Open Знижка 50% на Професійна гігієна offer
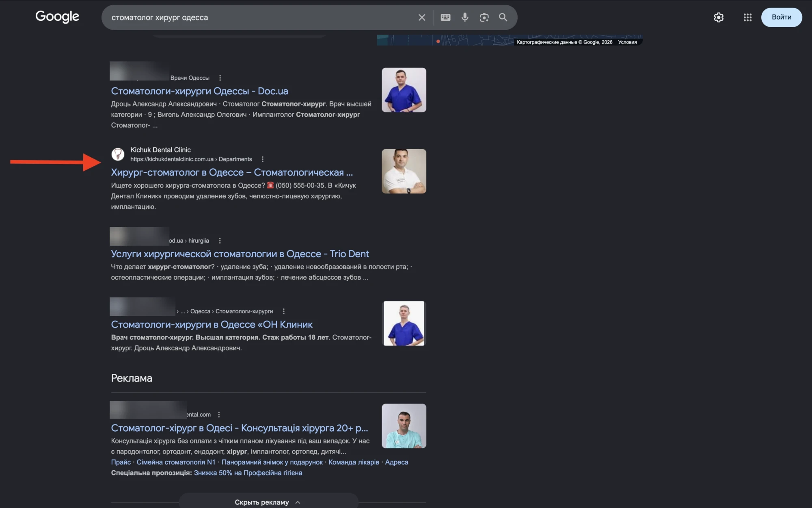This screenshot has height=508, width=812. tap(248, 473)
